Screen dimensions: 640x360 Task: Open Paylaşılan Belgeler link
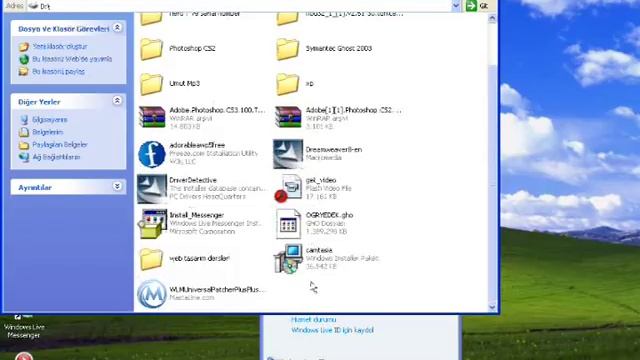[60, 145]
